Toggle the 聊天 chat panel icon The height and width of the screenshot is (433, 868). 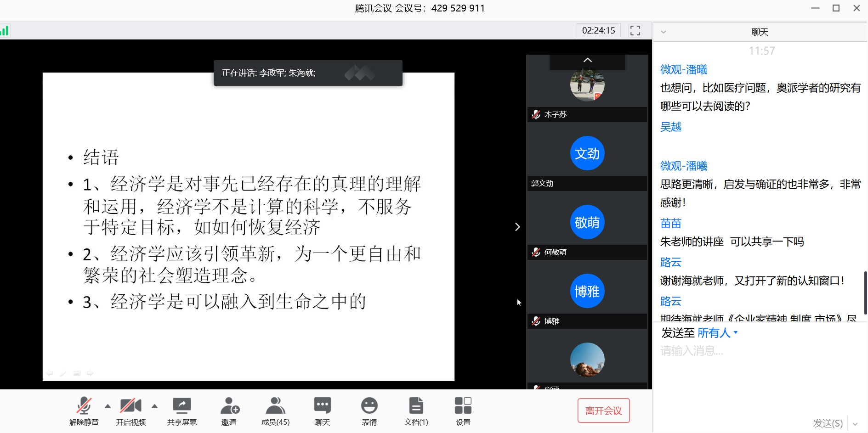(322, 411)
